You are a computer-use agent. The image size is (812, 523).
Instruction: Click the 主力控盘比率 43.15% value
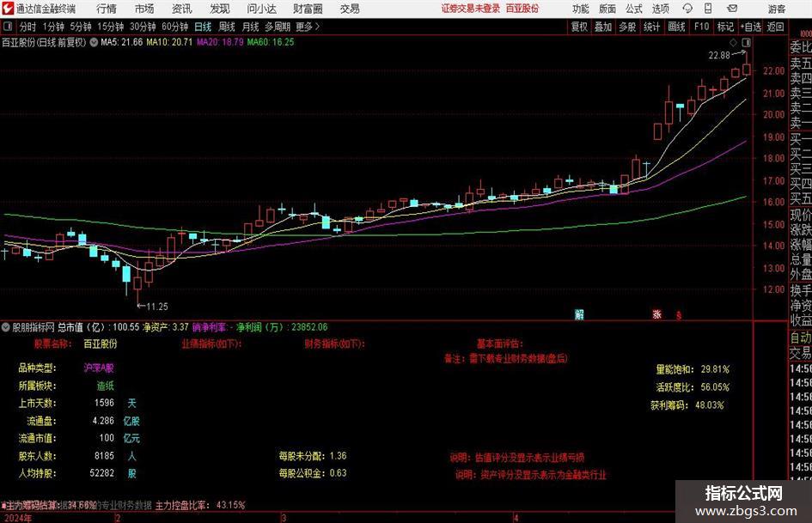(231, 505)
